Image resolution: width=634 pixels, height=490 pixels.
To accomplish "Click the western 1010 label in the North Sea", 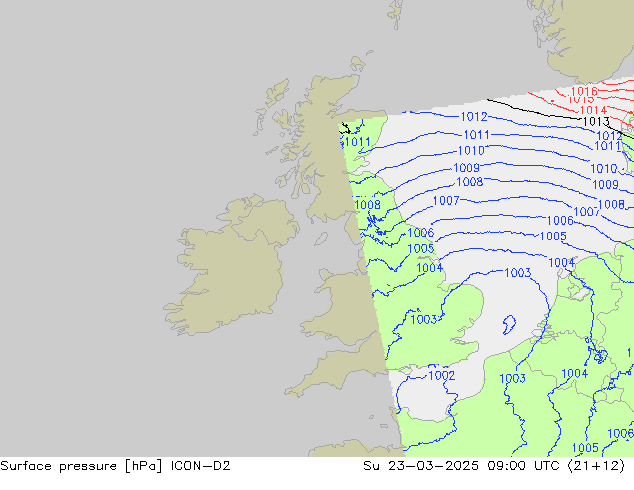I will [x=471, y=151].
